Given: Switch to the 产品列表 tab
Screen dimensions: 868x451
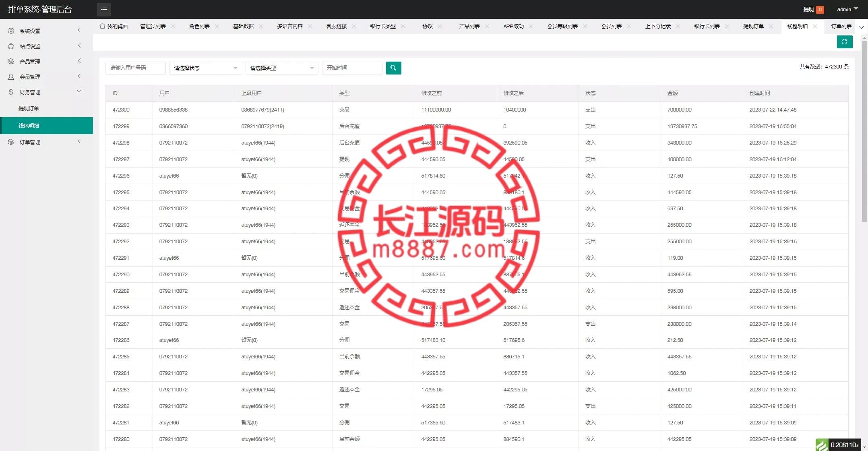Looking at the screenshot, I should (x=469, y=26).
